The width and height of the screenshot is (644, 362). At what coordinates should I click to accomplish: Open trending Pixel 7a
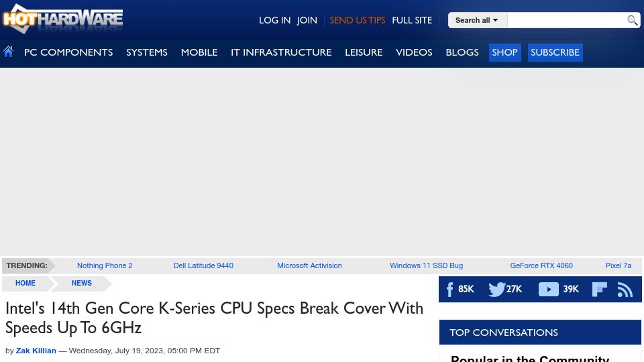coord(618,265)
